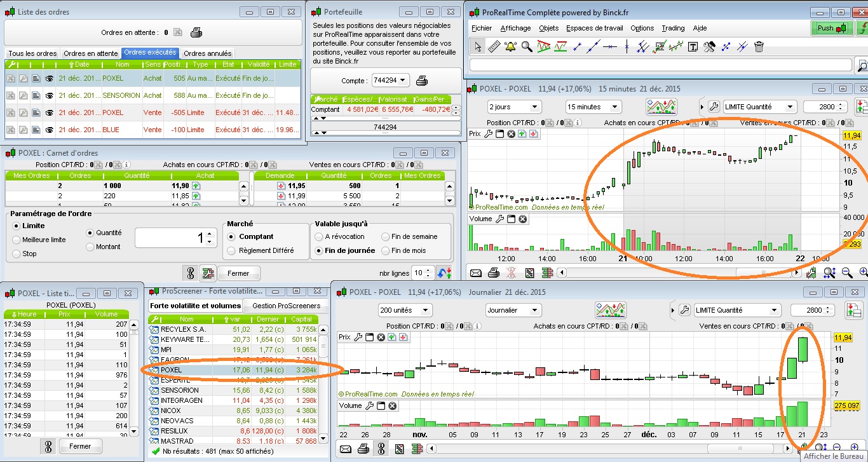Screen dimensions: 868x462
Task: Click the trash can delete objects icon
Action: (x=759, y=46)
